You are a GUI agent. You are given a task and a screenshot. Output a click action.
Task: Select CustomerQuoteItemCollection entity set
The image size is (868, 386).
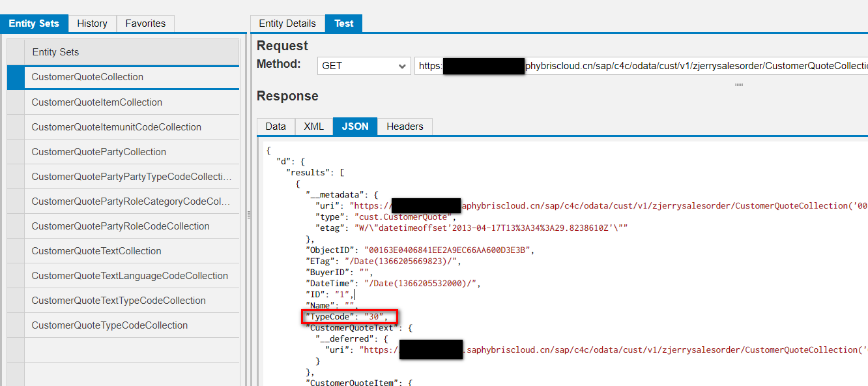[x=132, y=102]
